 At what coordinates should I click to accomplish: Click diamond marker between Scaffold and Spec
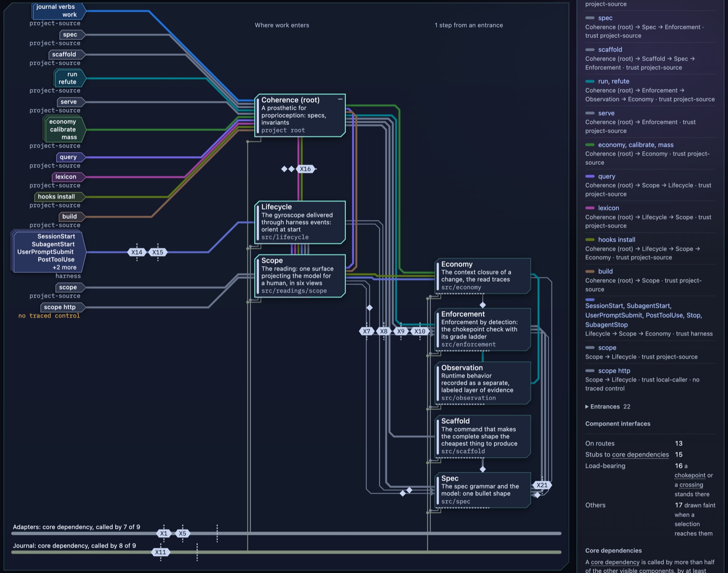pyautogui.click(x=483, y=469)
